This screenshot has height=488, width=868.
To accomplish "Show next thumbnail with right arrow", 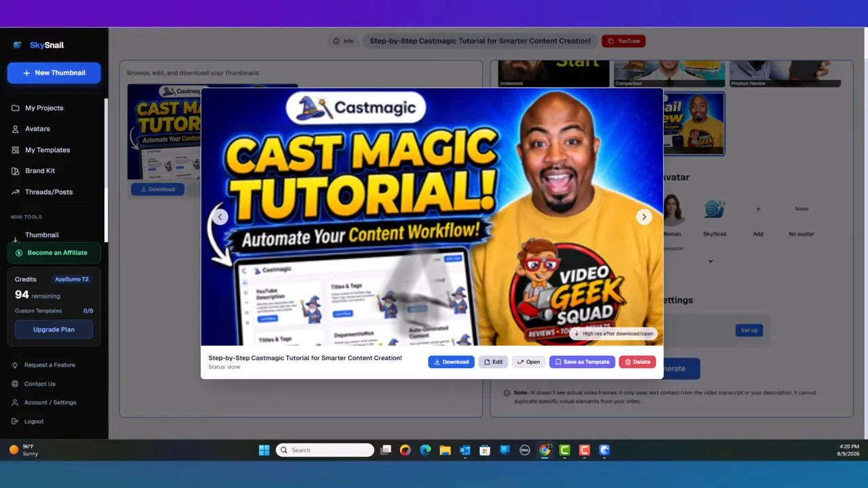I will coord(644,217).
